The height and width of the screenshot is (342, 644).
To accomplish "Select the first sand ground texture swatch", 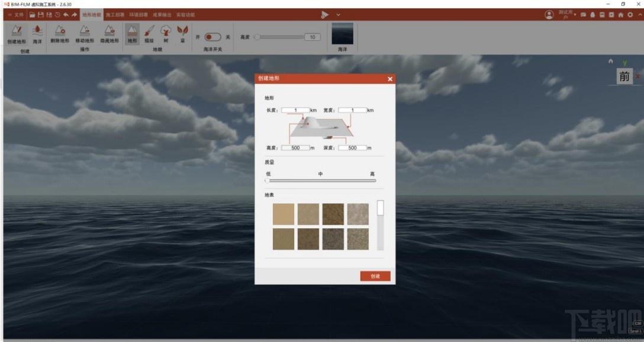I will point(284,214).
